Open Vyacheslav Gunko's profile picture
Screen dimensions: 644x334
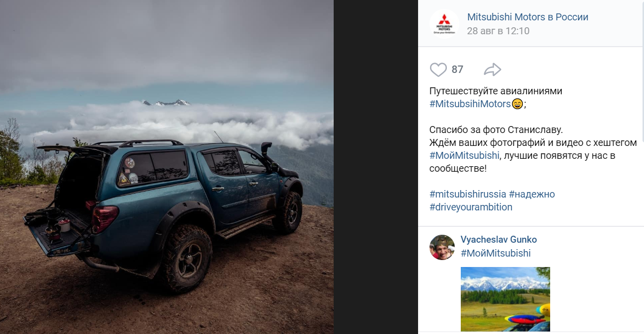click(x=442, y=247)
